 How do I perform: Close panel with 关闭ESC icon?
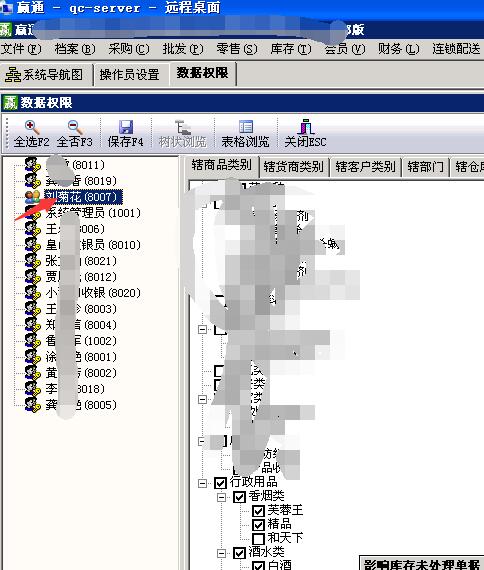click(x=305, y=127)
